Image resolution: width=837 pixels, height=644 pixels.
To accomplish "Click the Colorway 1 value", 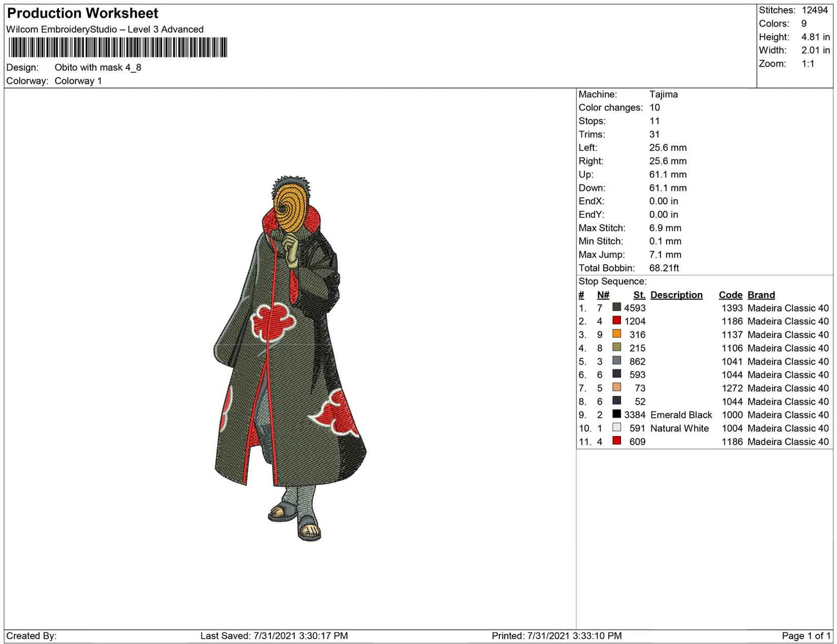I will [x=78, y=80].
